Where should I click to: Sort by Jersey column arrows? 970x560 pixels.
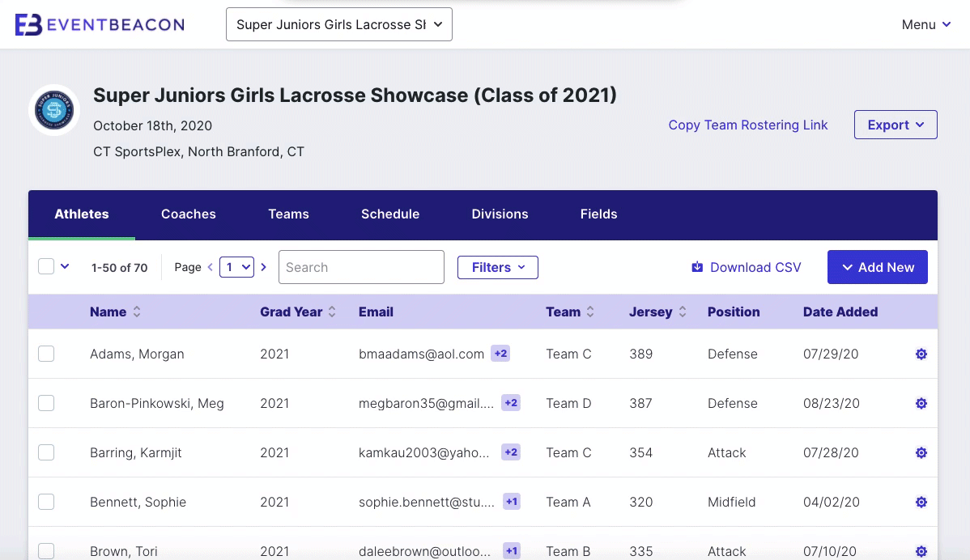(x=683, y=312)
